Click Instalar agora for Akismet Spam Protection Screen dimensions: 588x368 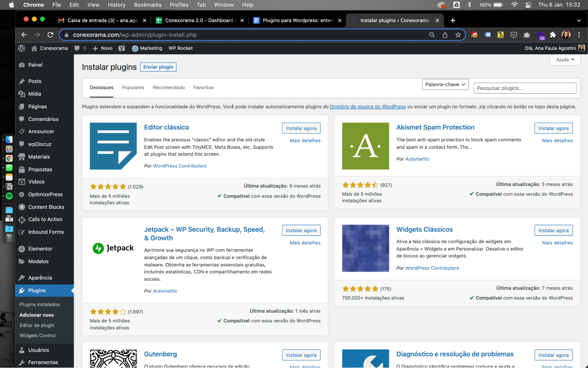(x=553, y=128)
